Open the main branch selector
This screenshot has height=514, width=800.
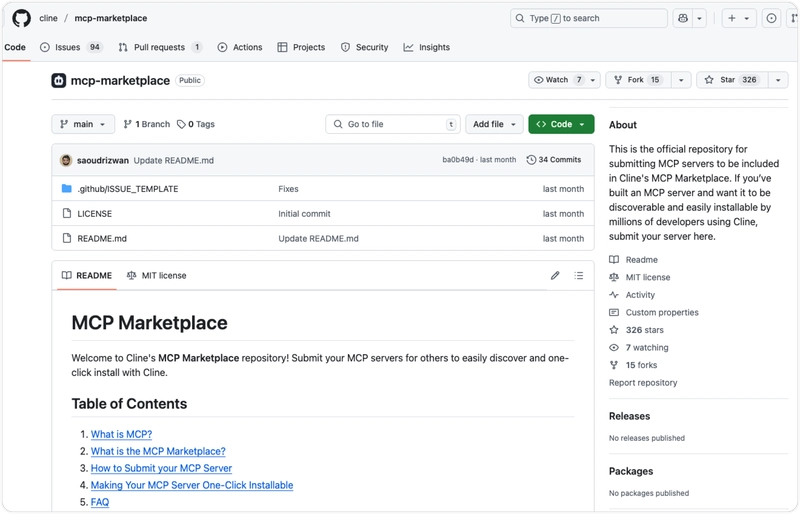(83, 124)
